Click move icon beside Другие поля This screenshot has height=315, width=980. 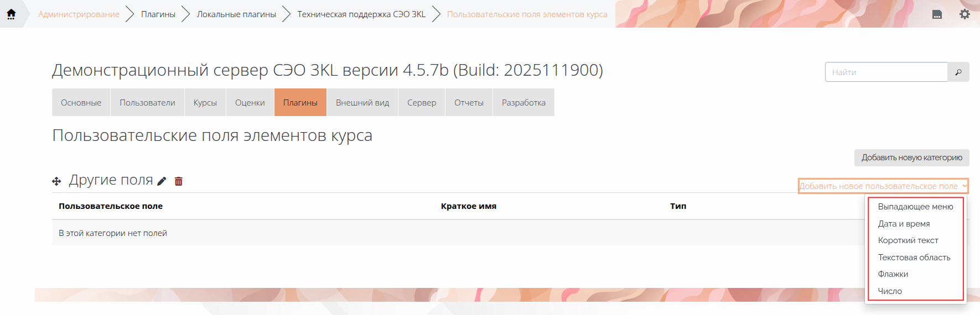[x=56, y=181]
